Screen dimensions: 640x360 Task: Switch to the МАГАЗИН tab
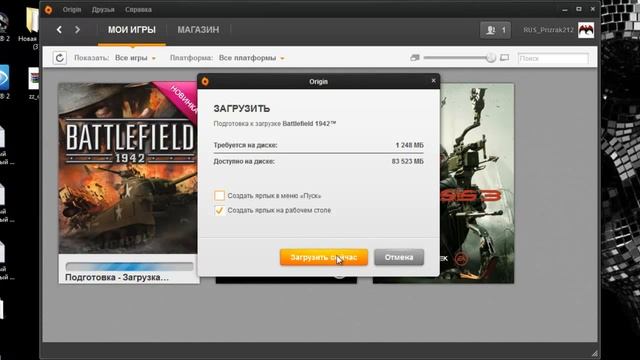point(198,30)
